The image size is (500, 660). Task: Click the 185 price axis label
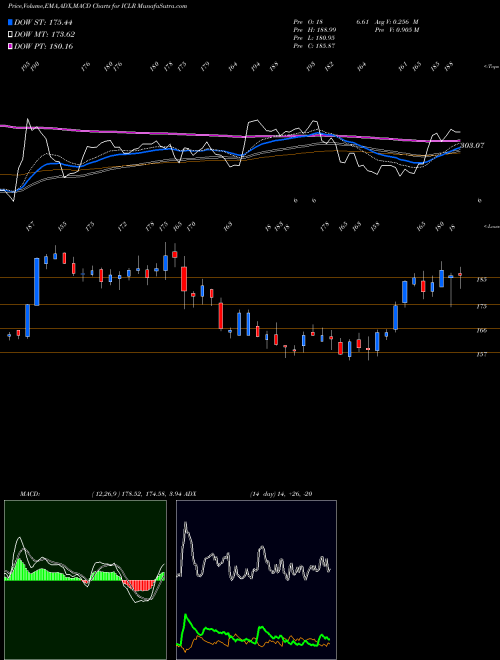tap(481, 279)
